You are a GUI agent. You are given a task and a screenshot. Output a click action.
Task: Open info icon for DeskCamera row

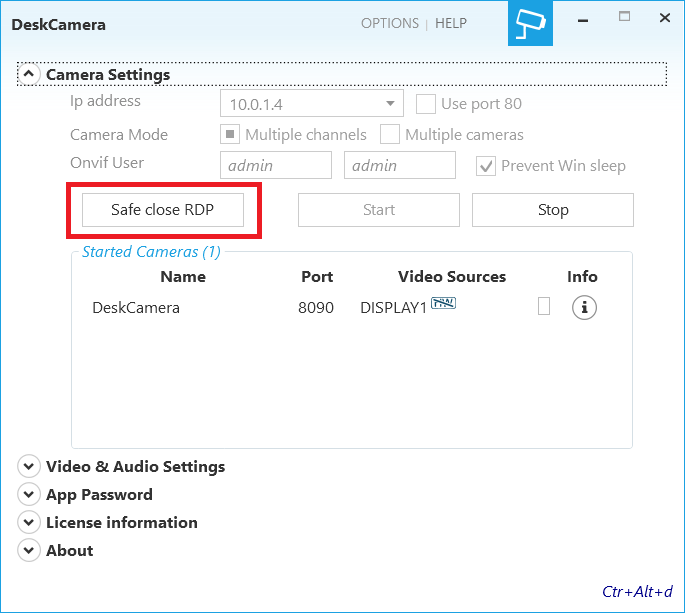(x=584, y=308)
